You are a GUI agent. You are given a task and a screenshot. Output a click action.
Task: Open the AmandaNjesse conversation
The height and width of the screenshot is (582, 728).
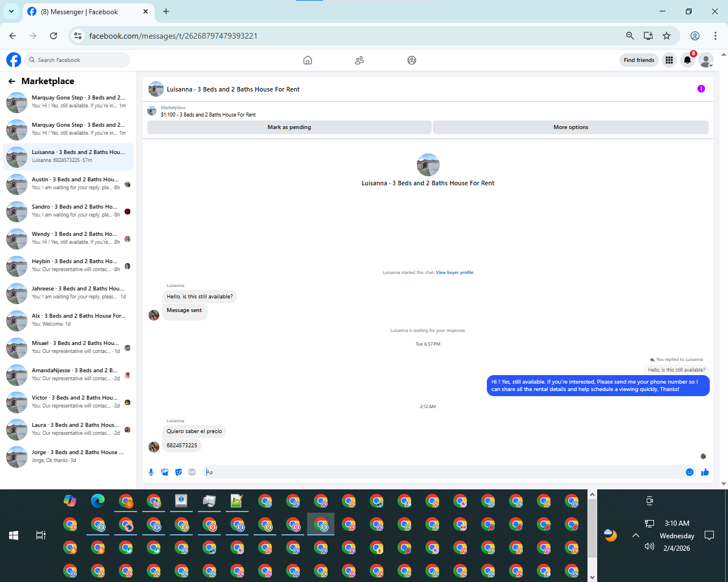[68, 375]
